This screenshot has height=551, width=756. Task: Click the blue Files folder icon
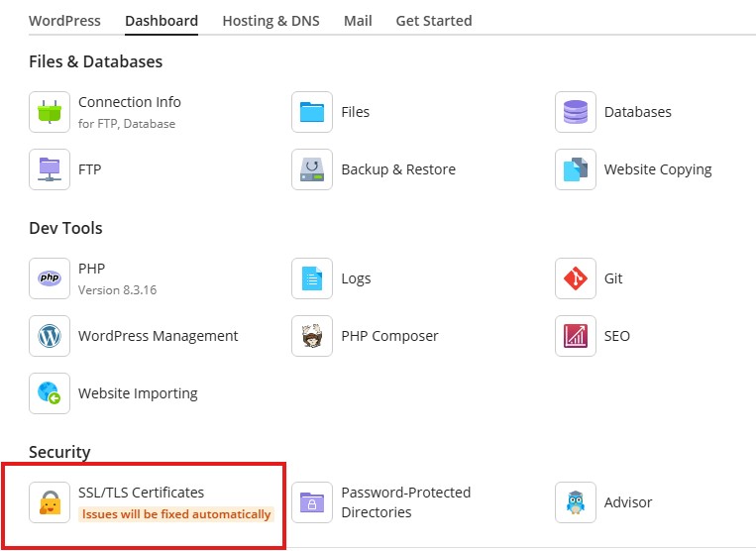312,112
